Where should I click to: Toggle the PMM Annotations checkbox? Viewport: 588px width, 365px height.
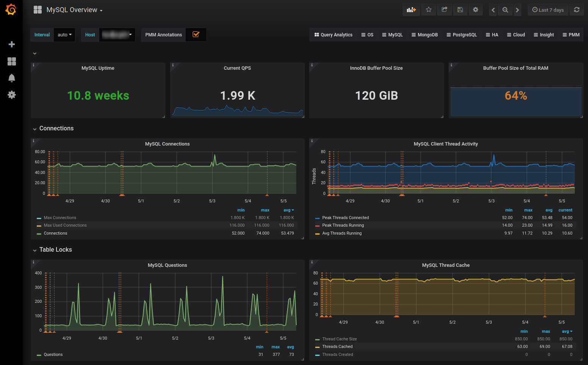tap(196, 34)
